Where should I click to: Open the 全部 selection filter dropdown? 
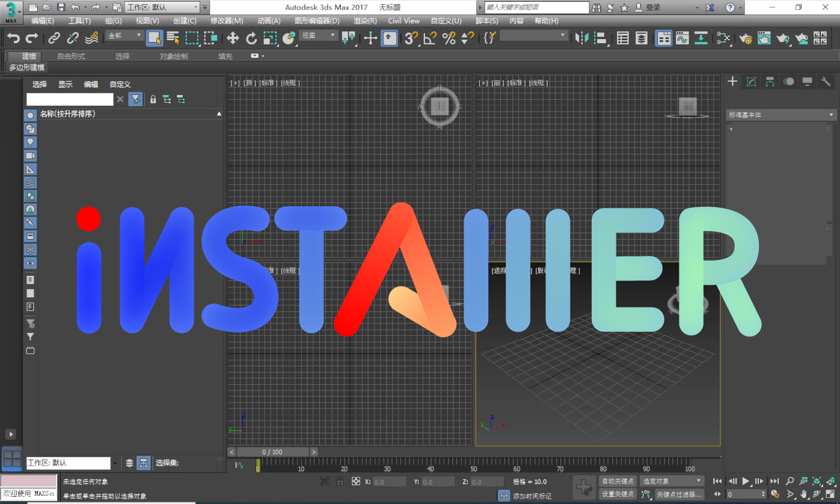click(124, 36)
